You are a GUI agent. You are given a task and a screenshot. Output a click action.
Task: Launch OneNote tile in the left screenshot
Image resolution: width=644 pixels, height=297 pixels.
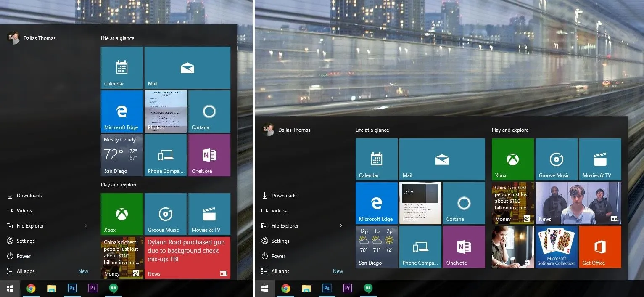click(x=209, y=155)
